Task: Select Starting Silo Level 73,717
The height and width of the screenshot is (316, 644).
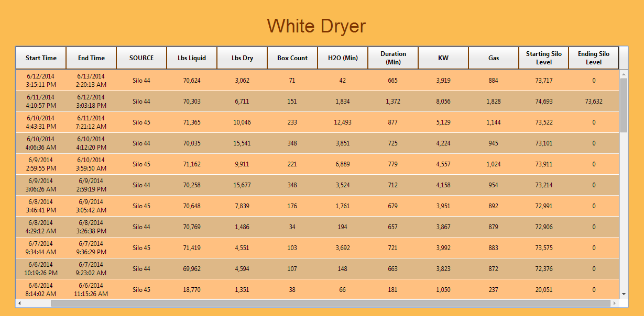Action: click(x=544, y=81)
